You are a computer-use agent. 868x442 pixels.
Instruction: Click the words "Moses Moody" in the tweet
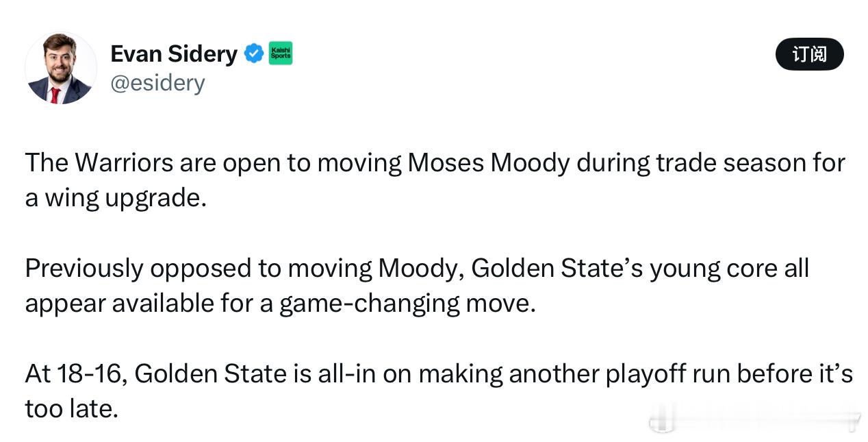pyautogui.click(x=488, y=162)
